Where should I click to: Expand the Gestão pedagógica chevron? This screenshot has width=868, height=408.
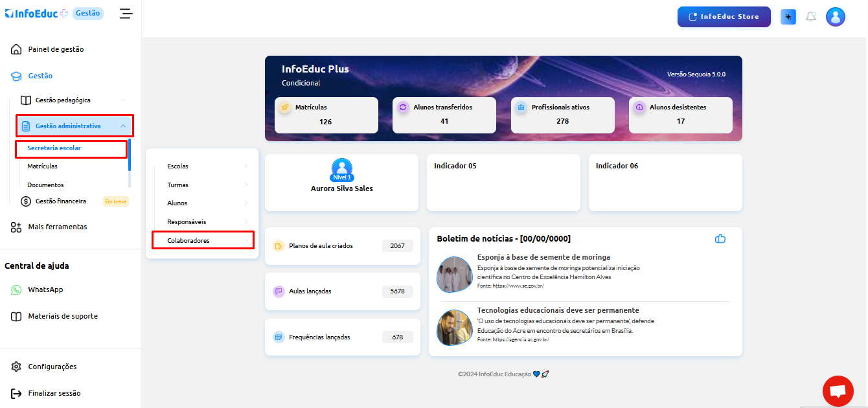point(123,100)
